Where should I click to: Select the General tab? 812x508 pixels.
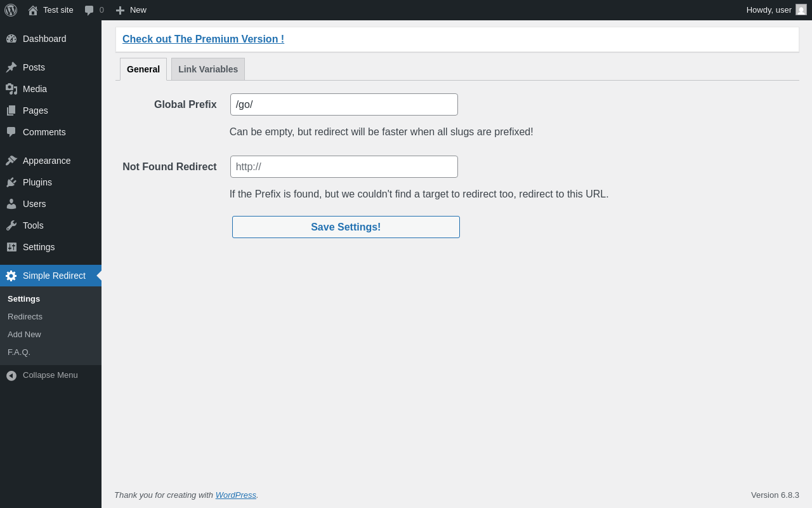[x=143, y=69]
